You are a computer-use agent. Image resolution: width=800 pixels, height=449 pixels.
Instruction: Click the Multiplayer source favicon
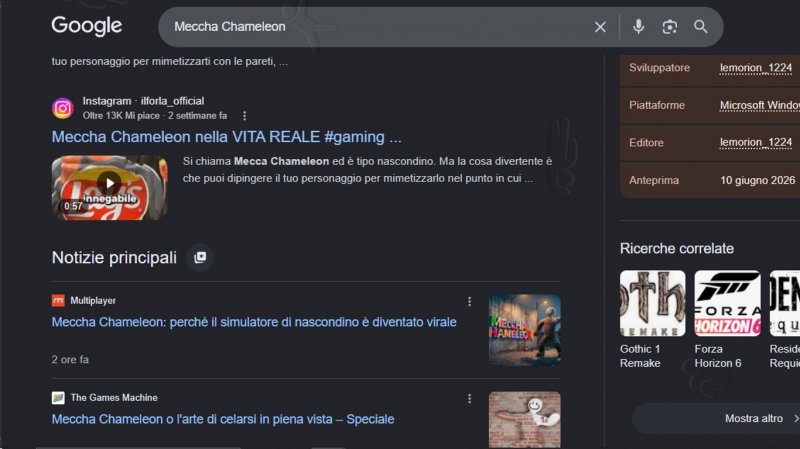point(58,301)
